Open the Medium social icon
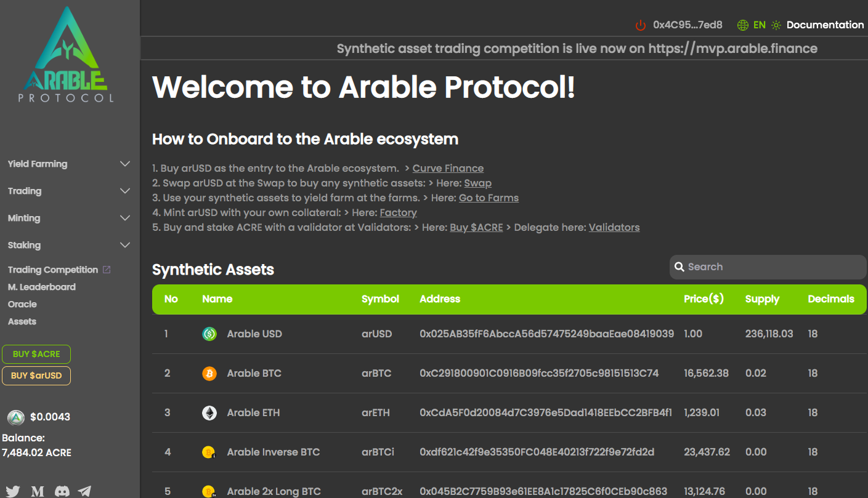Viewport: 868px width, 498px height. [38, 491]
